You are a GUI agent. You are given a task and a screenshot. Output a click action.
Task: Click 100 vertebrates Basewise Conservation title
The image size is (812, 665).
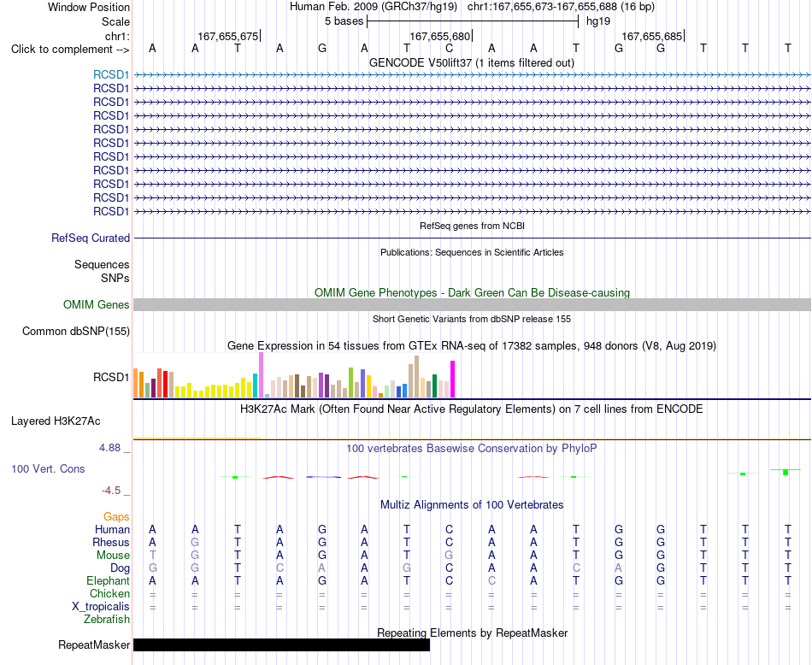pos(472,449)
